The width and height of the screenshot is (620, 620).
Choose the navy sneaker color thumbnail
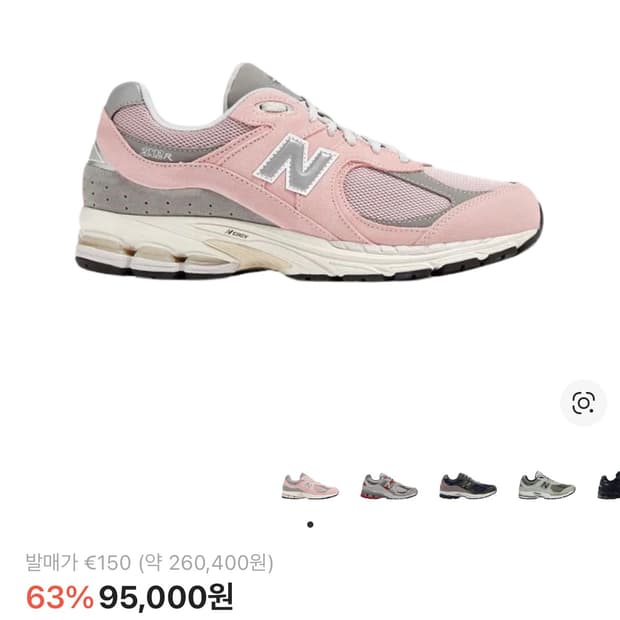coord(468,486)
